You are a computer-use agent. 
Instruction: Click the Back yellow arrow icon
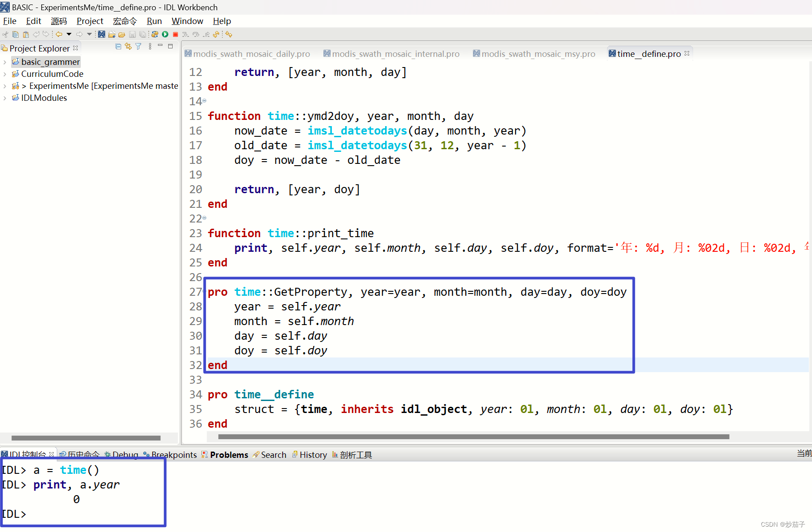tap(59, 34)
